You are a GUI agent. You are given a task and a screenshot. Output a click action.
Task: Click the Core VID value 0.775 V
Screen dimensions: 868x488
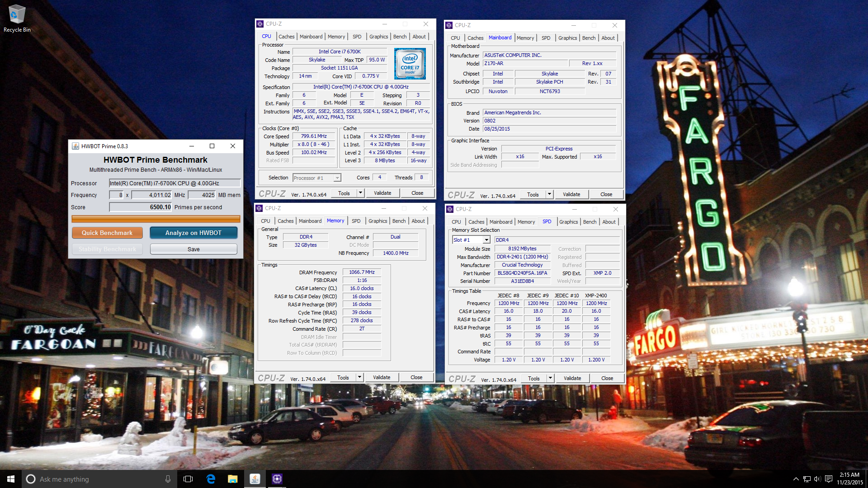point(371,76)
